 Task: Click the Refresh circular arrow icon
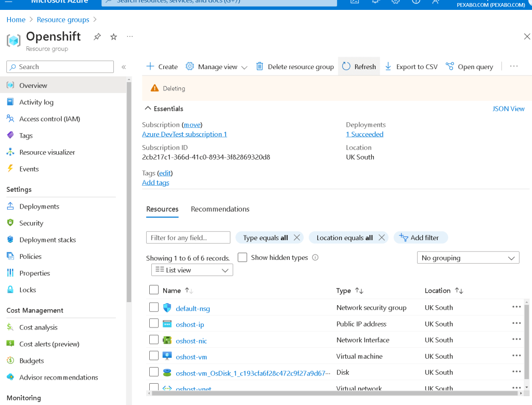[x=346, y=66]
